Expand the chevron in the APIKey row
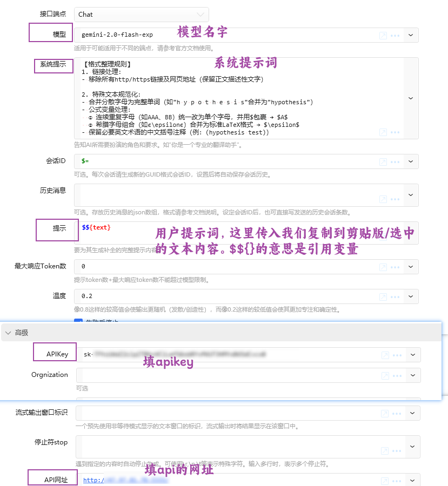This screenshot has width=448, height=486. click(x=413, y=355)
